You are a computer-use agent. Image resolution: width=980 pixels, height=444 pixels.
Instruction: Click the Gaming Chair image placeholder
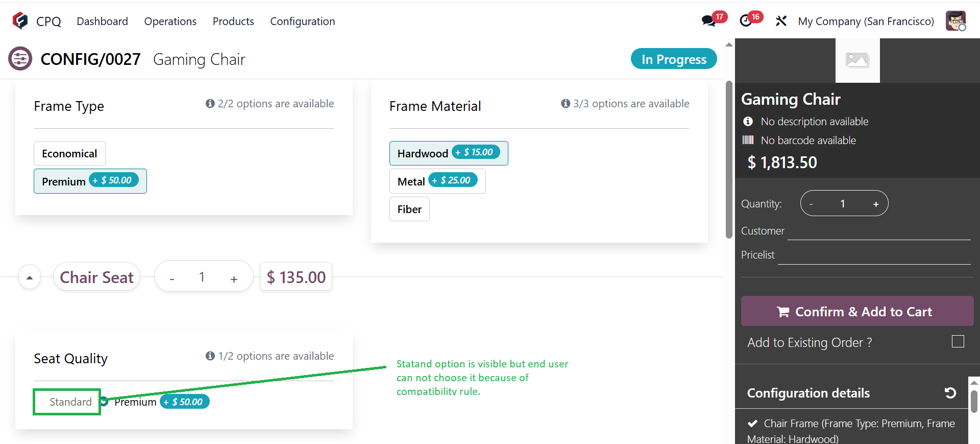coord(857,60)
